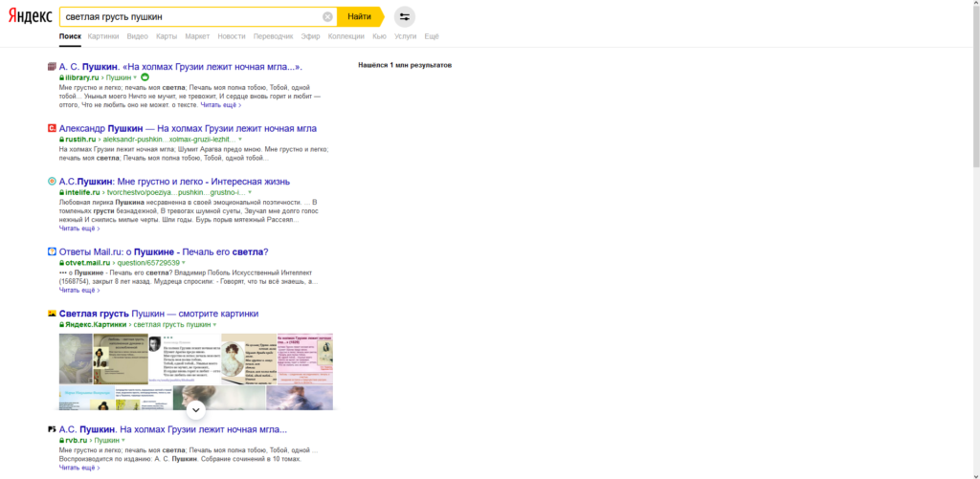Open the Ещё menu
The image size is (980, 479).
click(432, 36)
